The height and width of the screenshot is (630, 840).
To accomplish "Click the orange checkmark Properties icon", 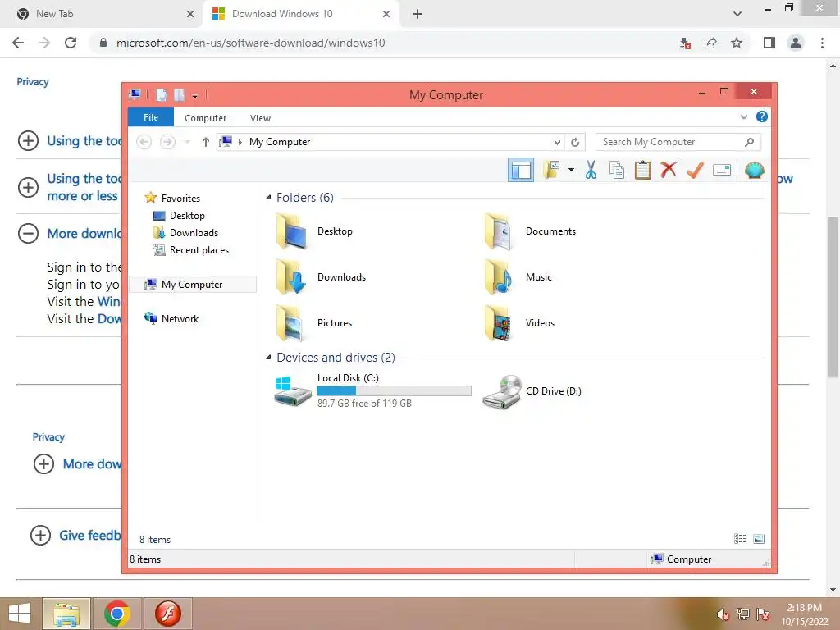I will click(x=695, y=170).
